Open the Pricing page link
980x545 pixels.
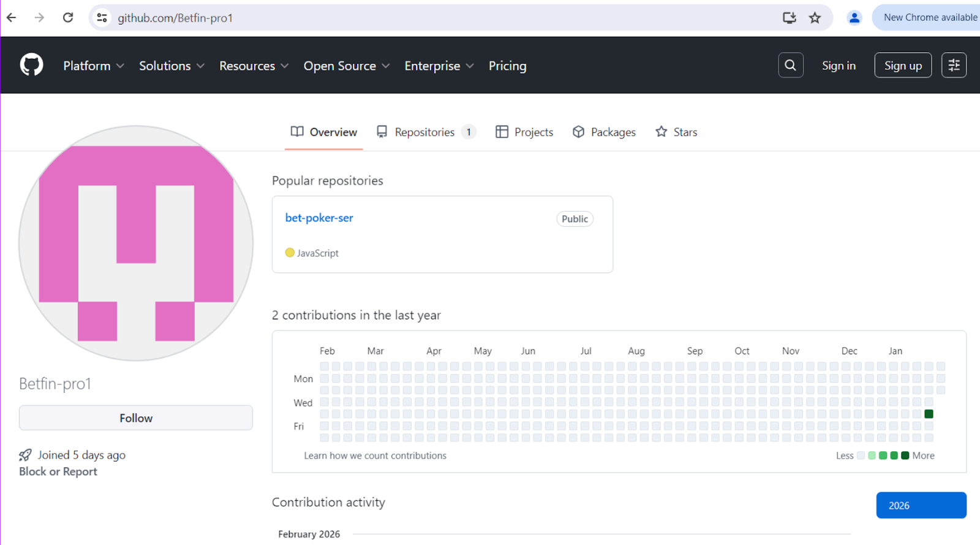pos(508,66)
